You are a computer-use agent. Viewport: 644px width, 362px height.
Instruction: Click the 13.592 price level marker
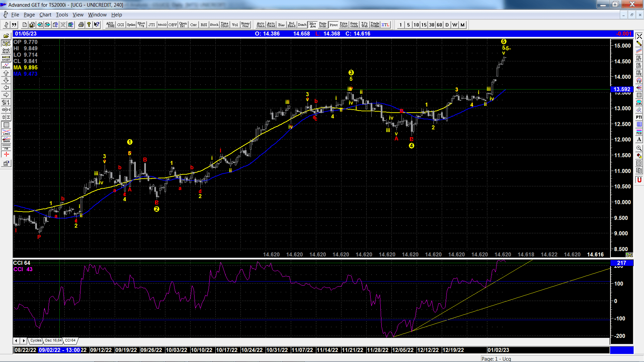pos(622,89)
